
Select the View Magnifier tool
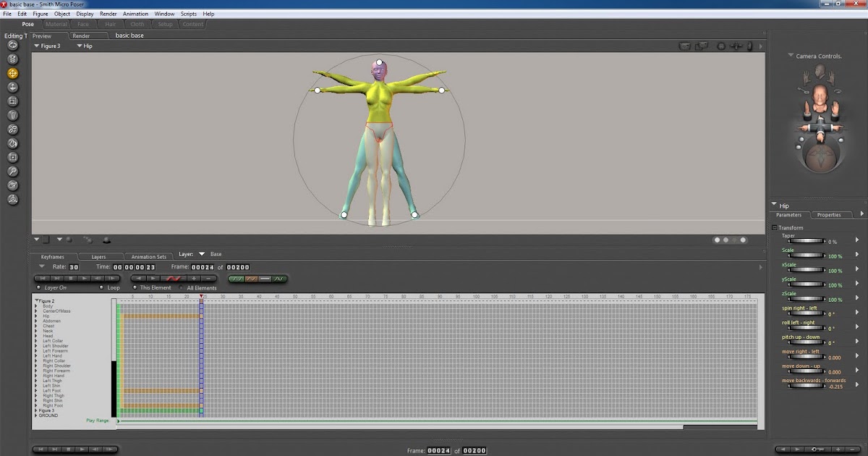pos(13,172)
